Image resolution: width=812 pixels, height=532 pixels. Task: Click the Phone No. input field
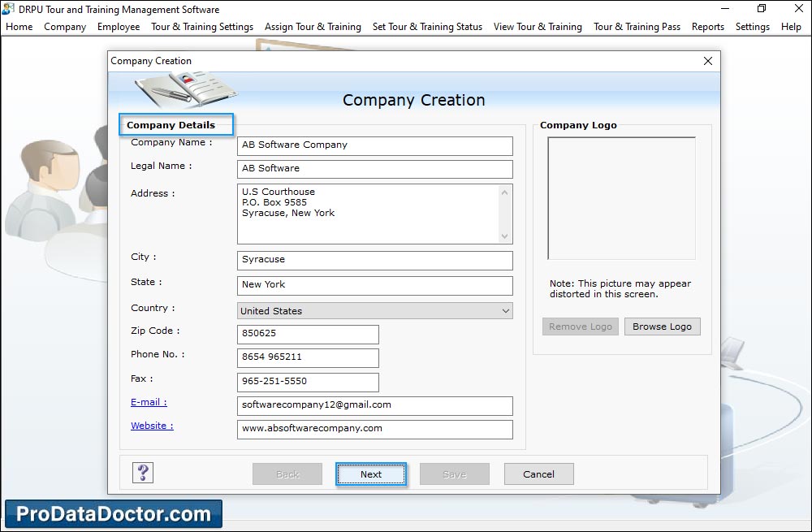(x=308, y=357)
